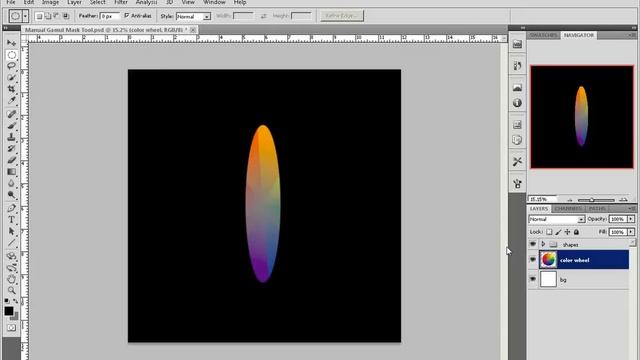Toggle lock position
Viewport: 640px width, 360px height.
point(567,232)
